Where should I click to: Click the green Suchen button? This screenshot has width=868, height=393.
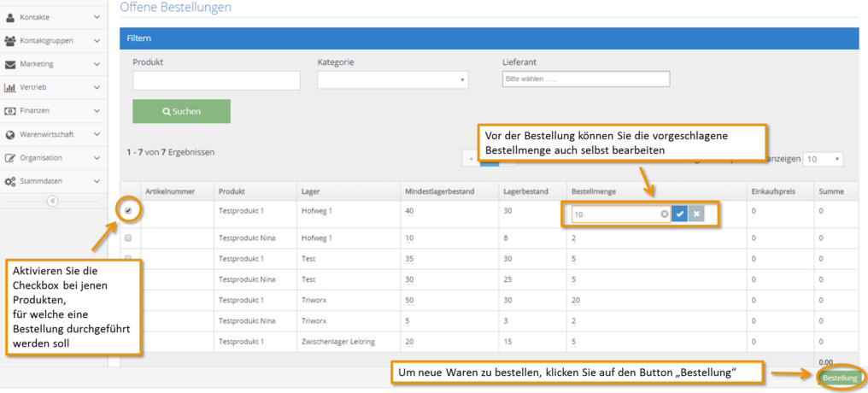click(182, 111)
